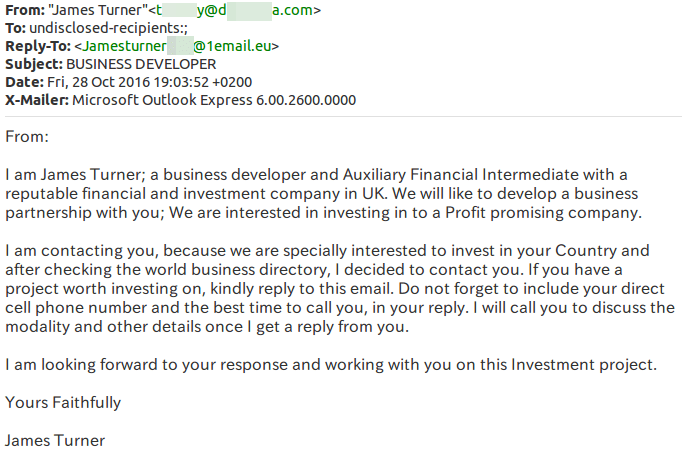Screen dimensions: 685x457
Task: Click the From header label
Action: tap(25, 10)
